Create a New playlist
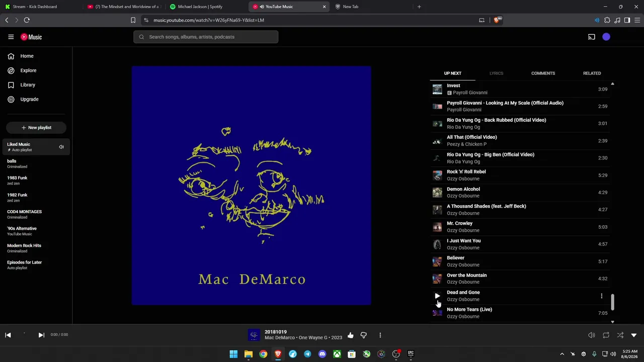This screenshot has width=644, height=362. [x=36, y=128]
